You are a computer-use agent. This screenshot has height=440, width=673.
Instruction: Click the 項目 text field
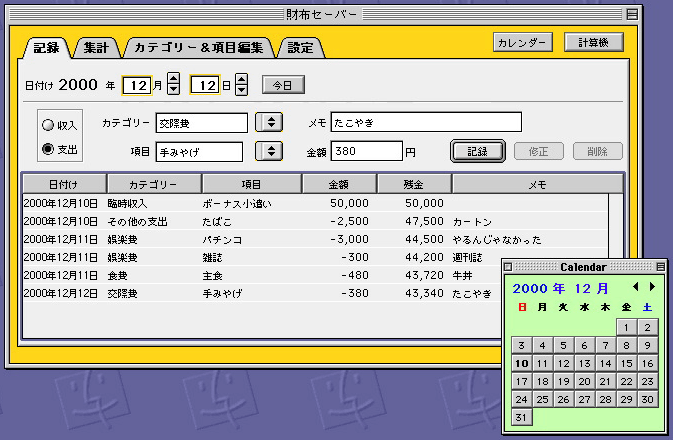coord(199,152)
